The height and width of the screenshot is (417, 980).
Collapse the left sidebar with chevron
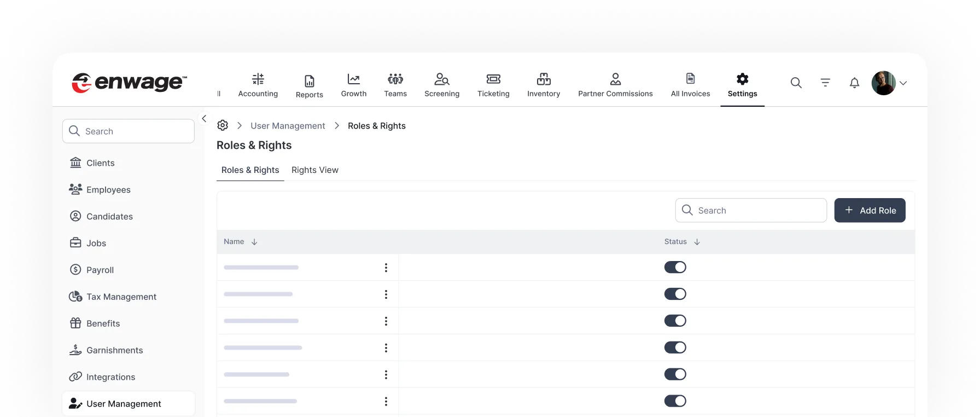(x=204, y=118)
